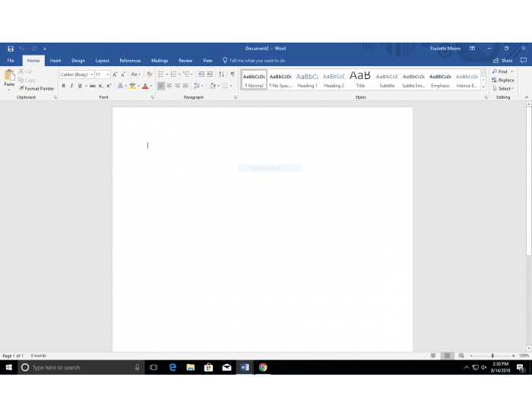Activate the Format Painter brush
This screenshot has height=418, width=532.
tap(36, 89)
